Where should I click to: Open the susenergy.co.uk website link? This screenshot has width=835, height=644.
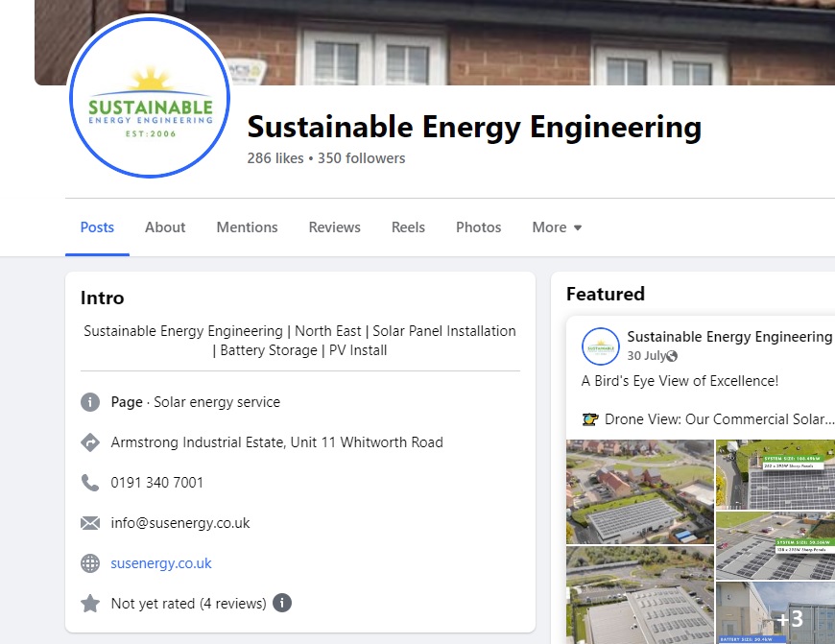click(161, 563)
